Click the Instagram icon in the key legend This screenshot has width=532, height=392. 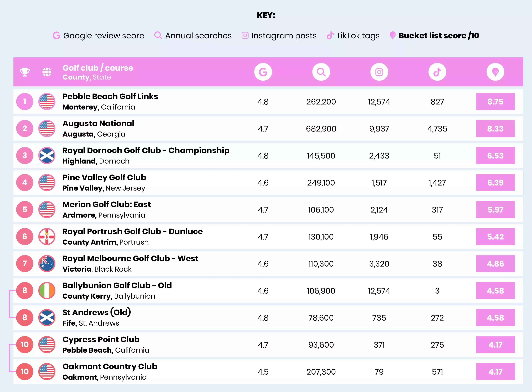click(x=245, y=35)
